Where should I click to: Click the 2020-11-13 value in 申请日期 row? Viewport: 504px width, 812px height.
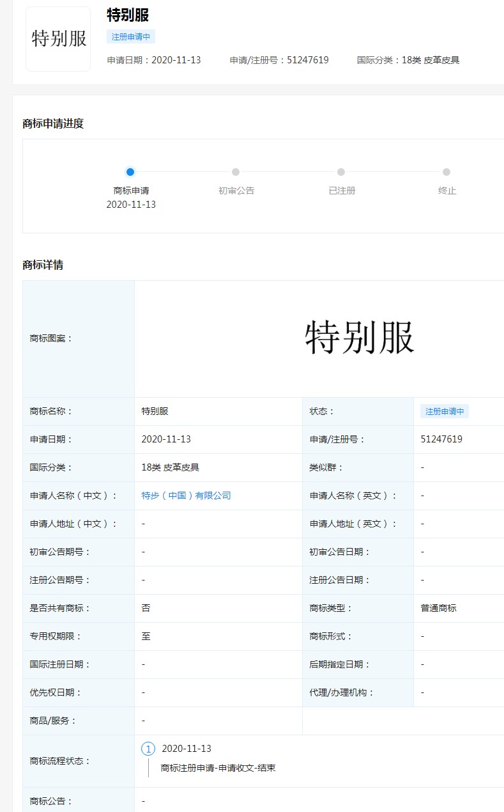166,439
